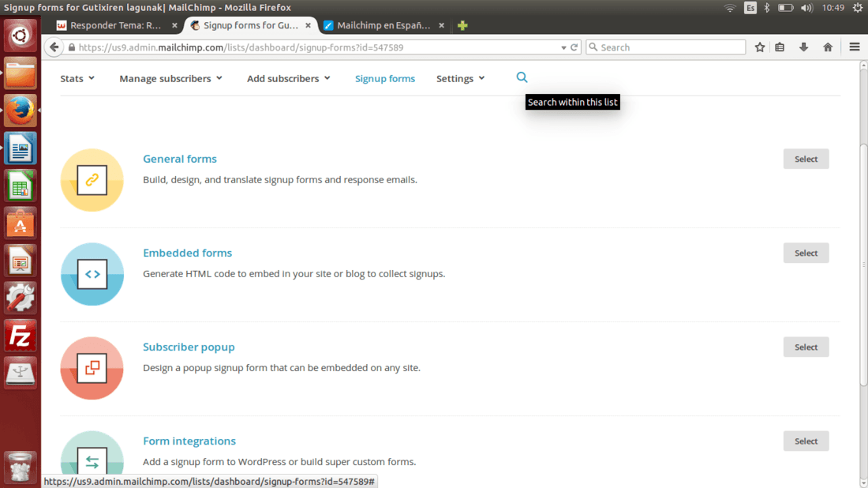Click the Firefox Search input field

[666, 47]
